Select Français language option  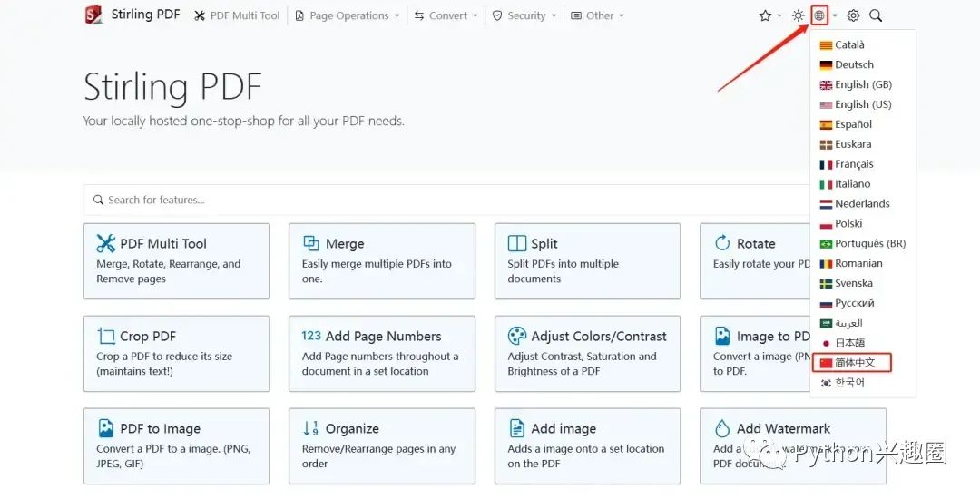853,164
